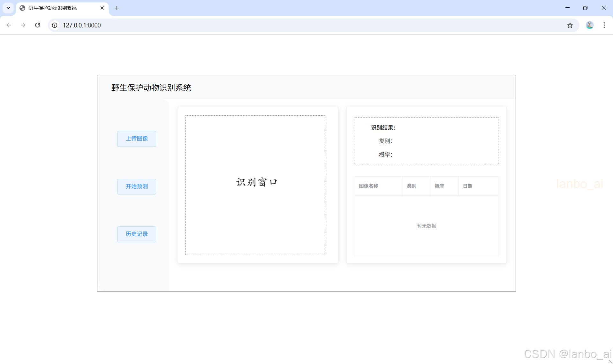Screen dimensions: 613x364
Task: Open a new tab with plus icon
Action: coord(117,8)
